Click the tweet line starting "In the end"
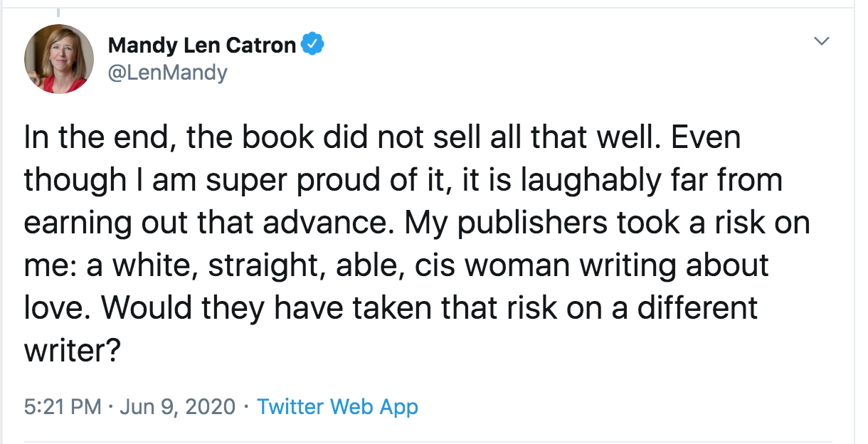The width and height of the screenshot is (868, 444). coord(382,138)
